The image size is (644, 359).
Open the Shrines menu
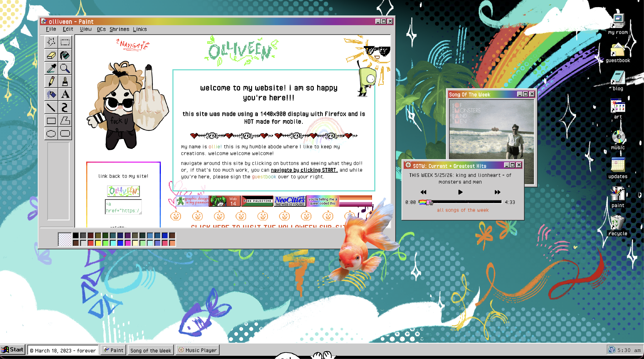point(120,29)
